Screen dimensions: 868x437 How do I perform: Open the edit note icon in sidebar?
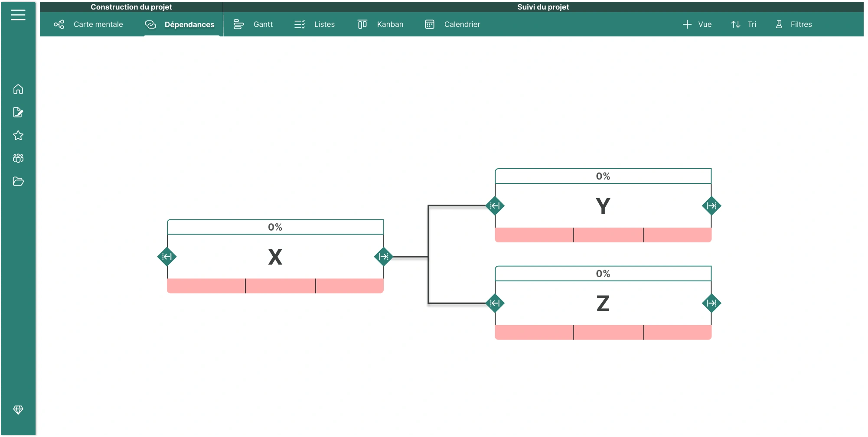[x=18, y=112]
